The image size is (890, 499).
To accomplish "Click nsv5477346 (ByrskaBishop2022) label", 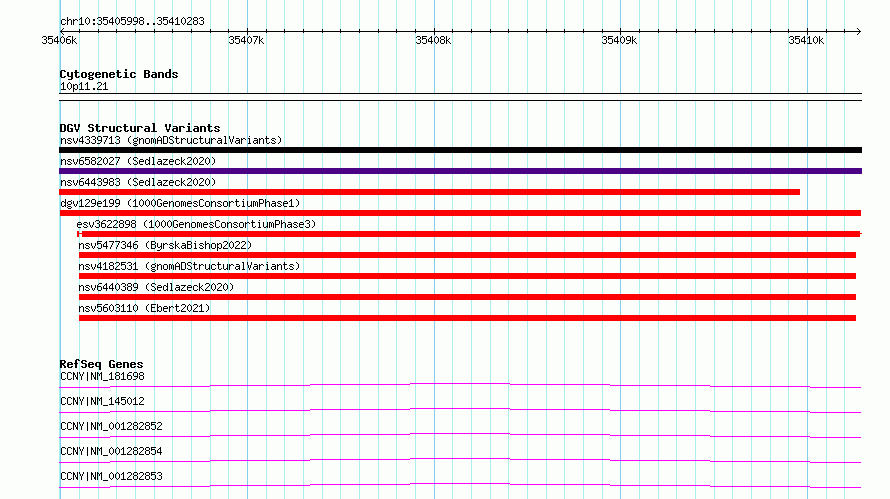I will (165, 245).
